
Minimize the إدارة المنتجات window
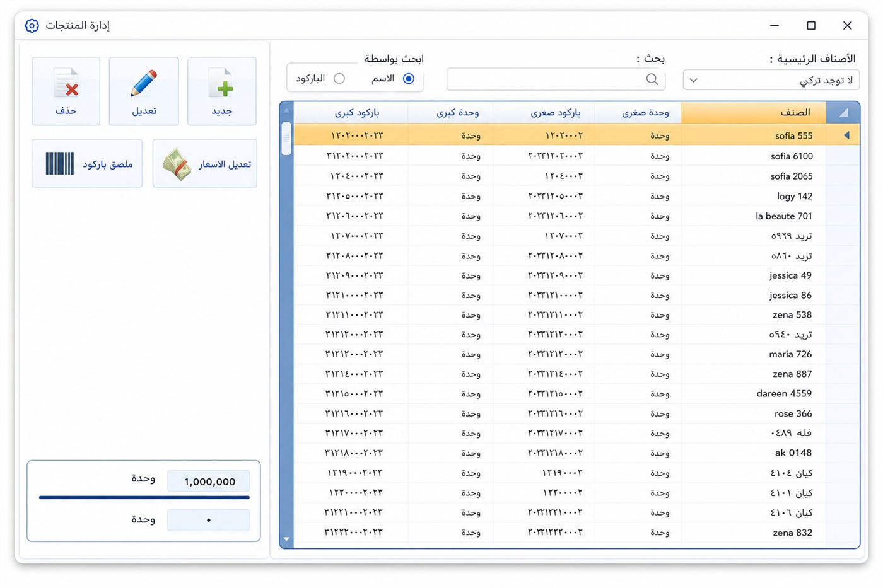775,25
